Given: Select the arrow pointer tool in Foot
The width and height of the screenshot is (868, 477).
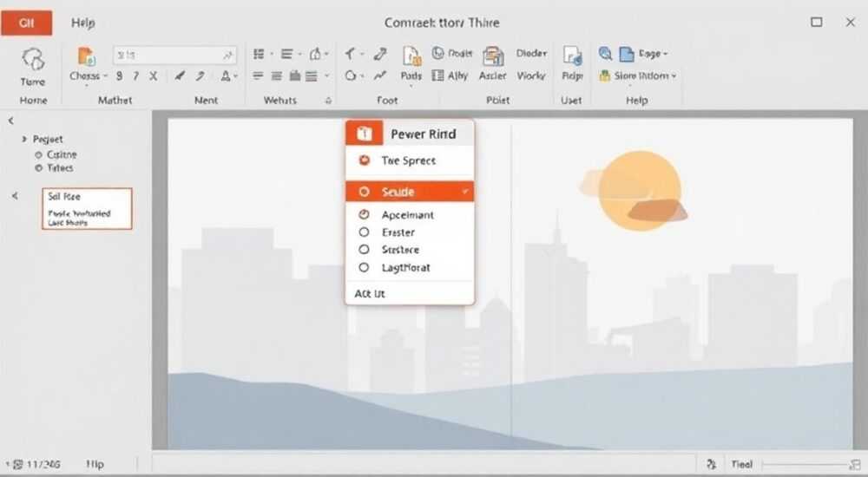Looking at the screenshot, I should pyautogui.click(x=350, y=54).
